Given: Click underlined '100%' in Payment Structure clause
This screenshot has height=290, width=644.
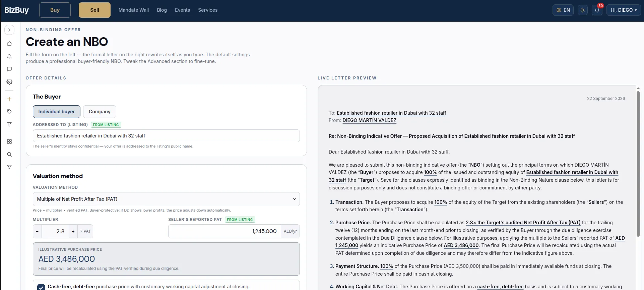Looking at the screenshot, I should click(387, 266).
